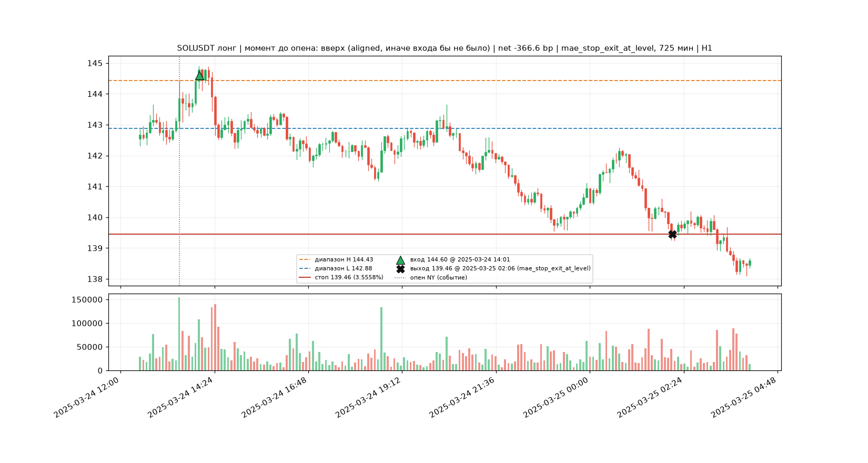Viewport: 868px width, 463px height.
Task: Click the volume axis label 0
Action: [100, 370]
